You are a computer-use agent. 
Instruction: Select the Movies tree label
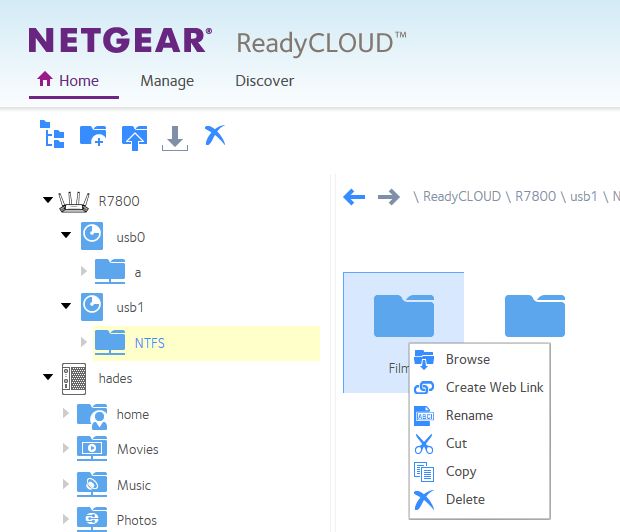138,449
